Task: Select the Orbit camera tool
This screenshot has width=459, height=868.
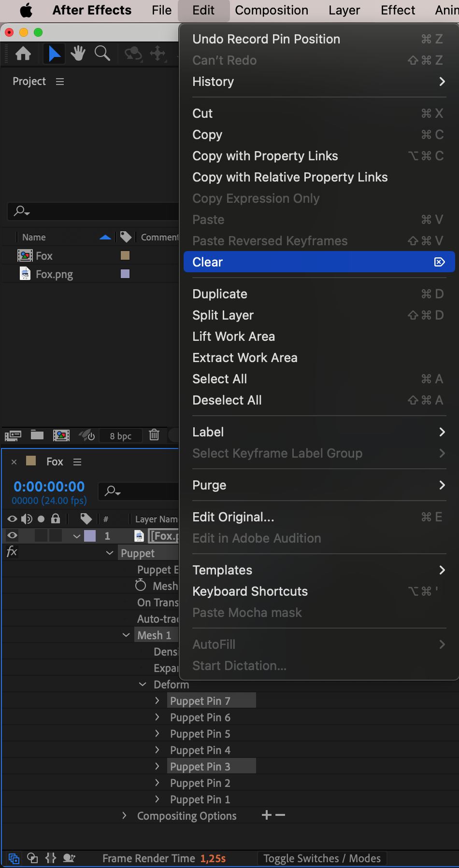Action: click(133, 53)
